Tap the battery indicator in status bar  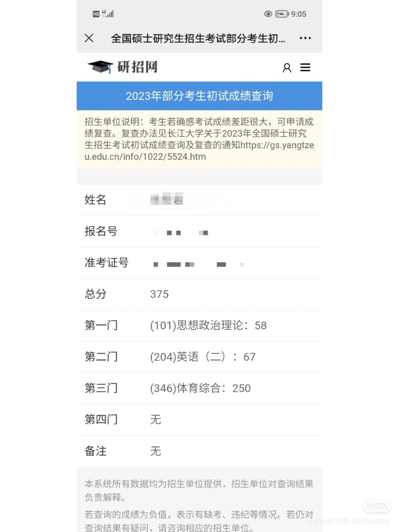pos(282,14)
